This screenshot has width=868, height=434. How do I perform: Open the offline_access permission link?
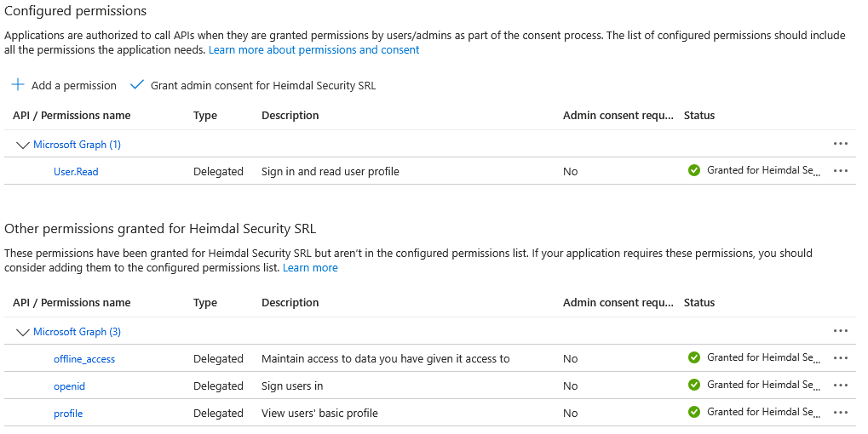point(84,359)
